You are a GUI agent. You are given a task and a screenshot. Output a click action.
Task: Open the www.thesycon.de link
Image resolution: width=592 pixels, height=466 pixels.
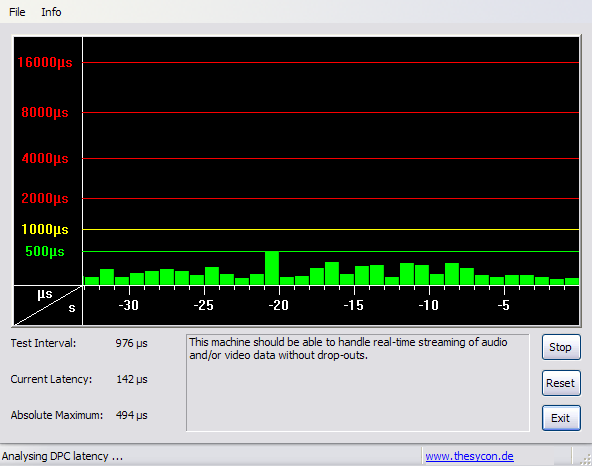(x=469, y=456)
